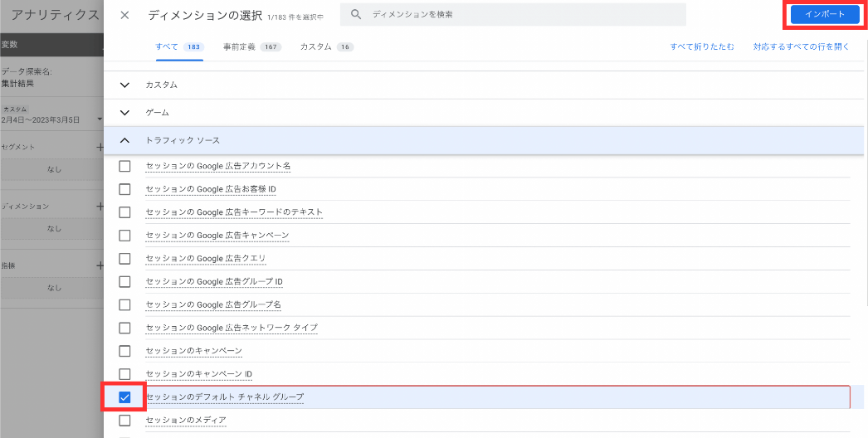This screenshot has width=868, height=438.
Task: Add a dimension with the plus icon
Action: coord(100,206)
